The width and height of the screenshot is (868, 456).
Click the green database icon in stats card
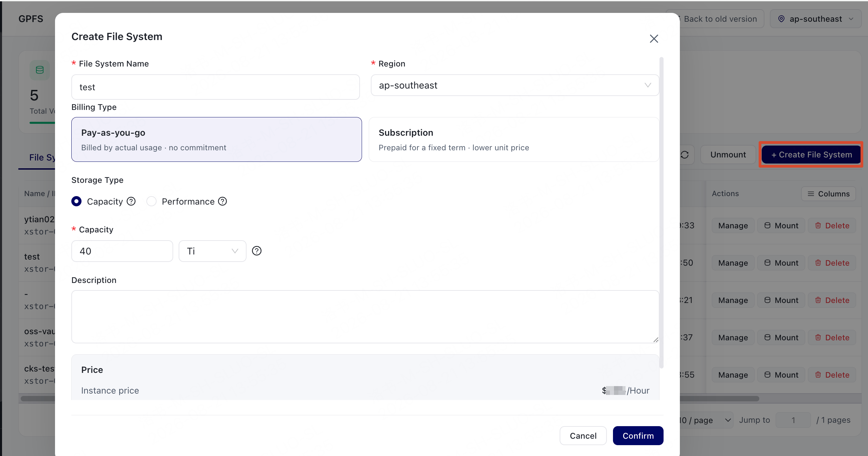click(40, 70)
